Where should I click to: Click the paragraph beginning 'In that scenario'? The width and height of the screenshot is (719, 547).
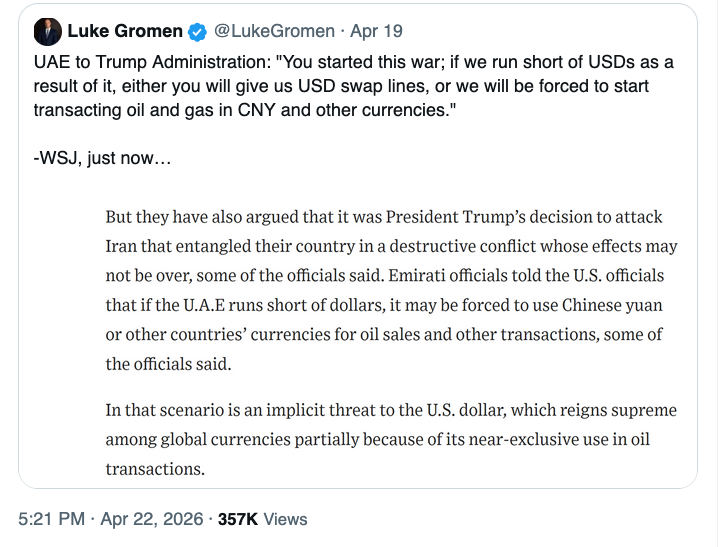click(x=391, y=439)
